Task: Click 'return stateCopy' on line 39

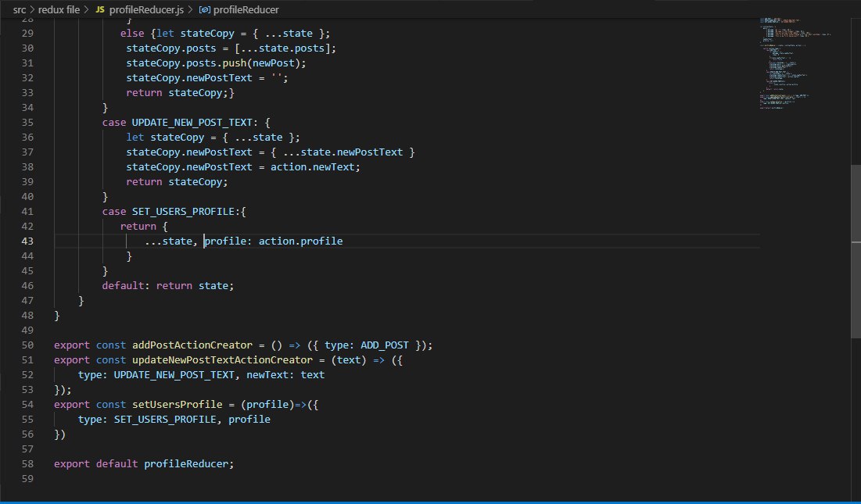Action: click(174, 181)
